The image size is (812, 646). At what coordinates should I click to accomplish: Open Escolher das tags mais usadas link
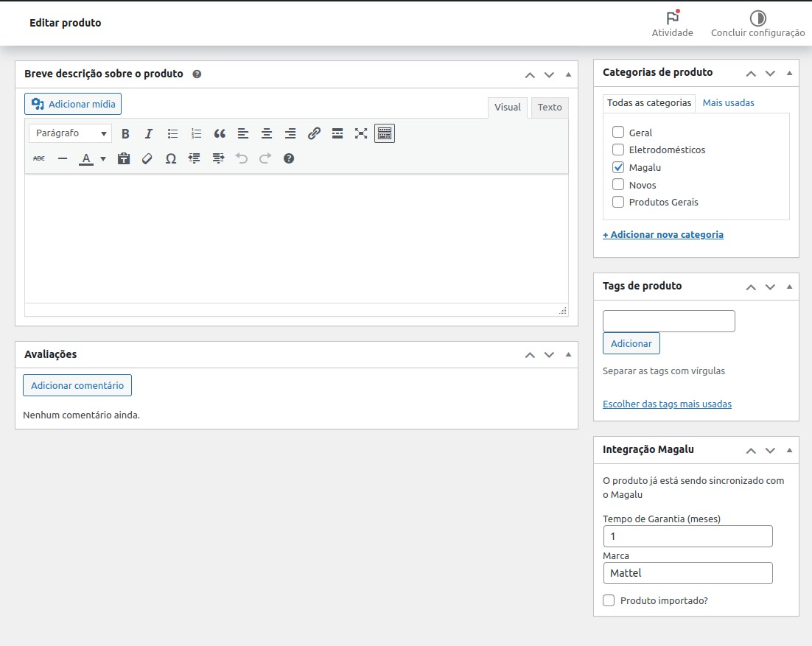coord(667,404)
